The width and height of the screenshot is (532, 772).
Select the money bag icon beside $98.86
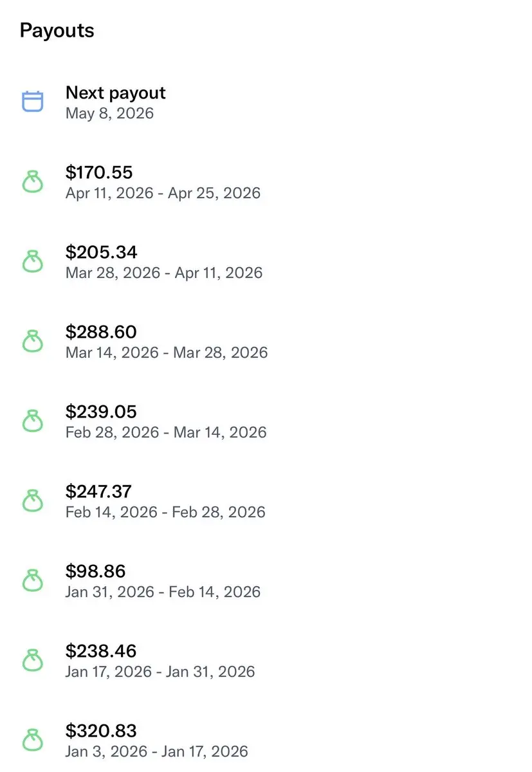33,581
